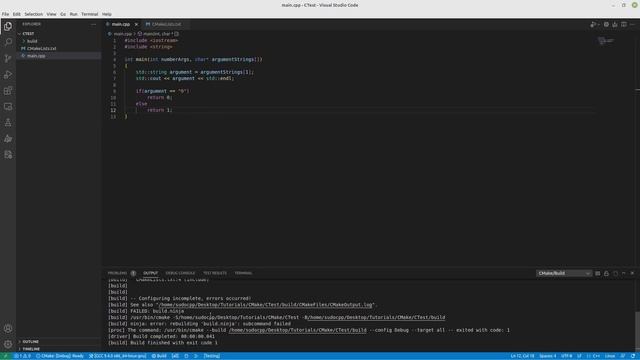Open the Source Control view
The height and width of the screenshot is (360, 640).
point(8,58)
